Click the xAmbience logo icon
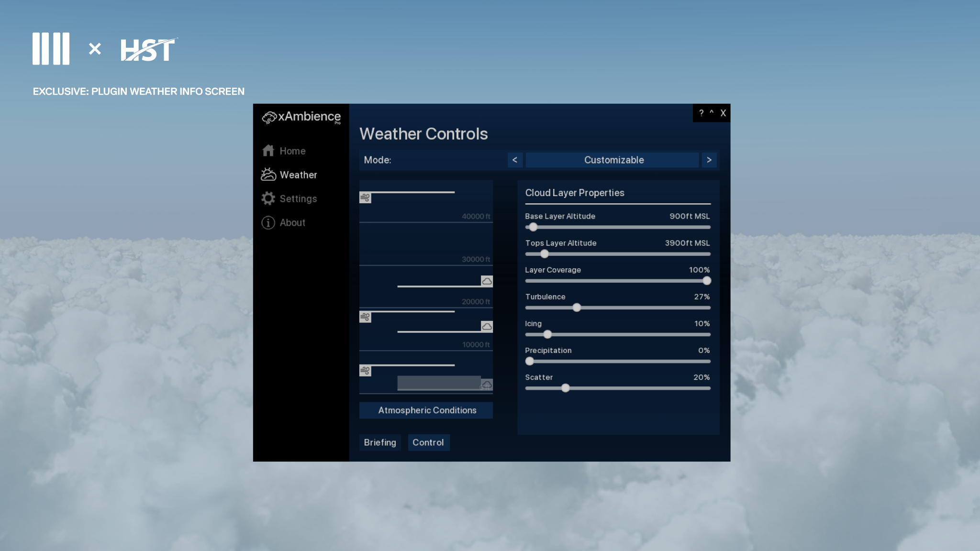 269,117
